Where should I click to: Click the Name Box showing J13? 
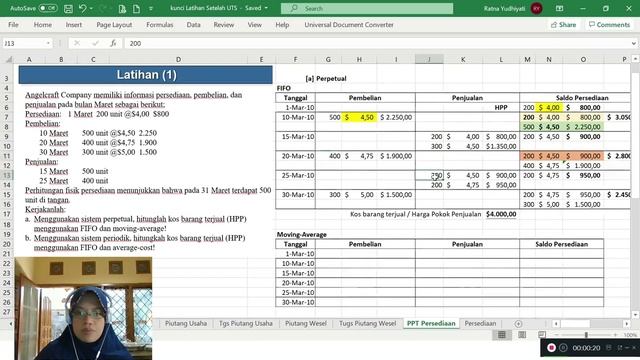click(x=23, y=43)
